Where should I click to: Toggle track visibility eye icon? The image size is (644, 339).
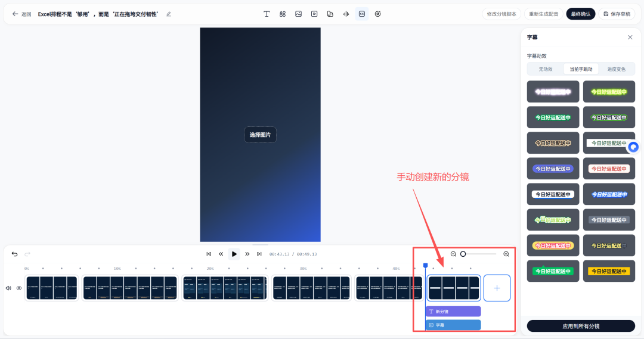pos(19,288)
